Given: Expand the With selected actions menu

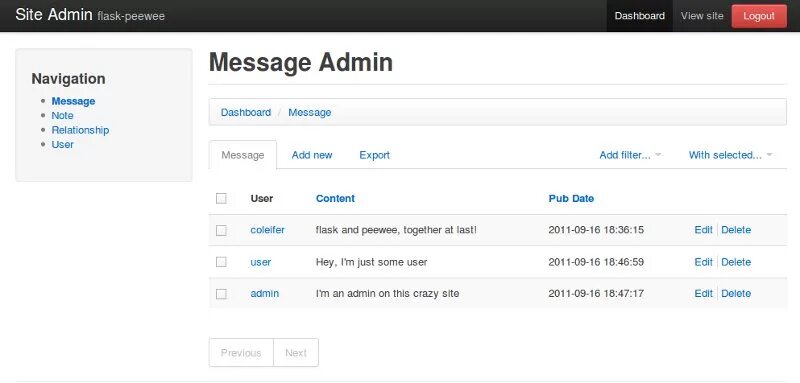Looking at the screenshot, I should pos(730,155).
